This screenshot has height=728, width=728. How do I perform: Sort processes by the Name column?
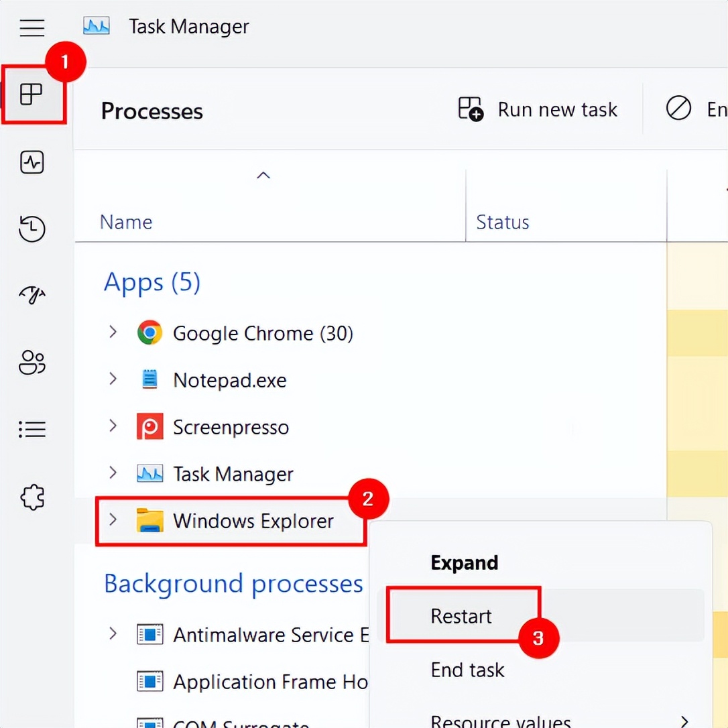coord(126,222)
